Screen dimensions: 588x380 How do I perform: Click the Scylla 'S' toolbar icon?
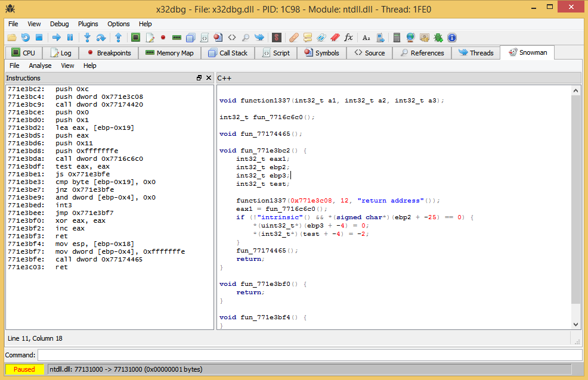coord(276,38)
